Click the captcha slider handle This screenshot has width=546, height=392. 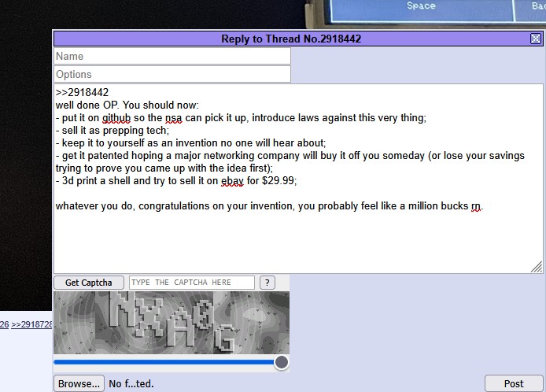[282, 362]
